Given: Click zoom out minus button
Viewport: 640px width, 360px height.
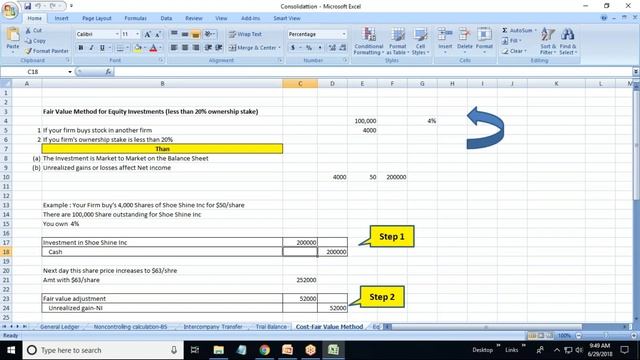Looking at the screenshot, I should [578, 336].
